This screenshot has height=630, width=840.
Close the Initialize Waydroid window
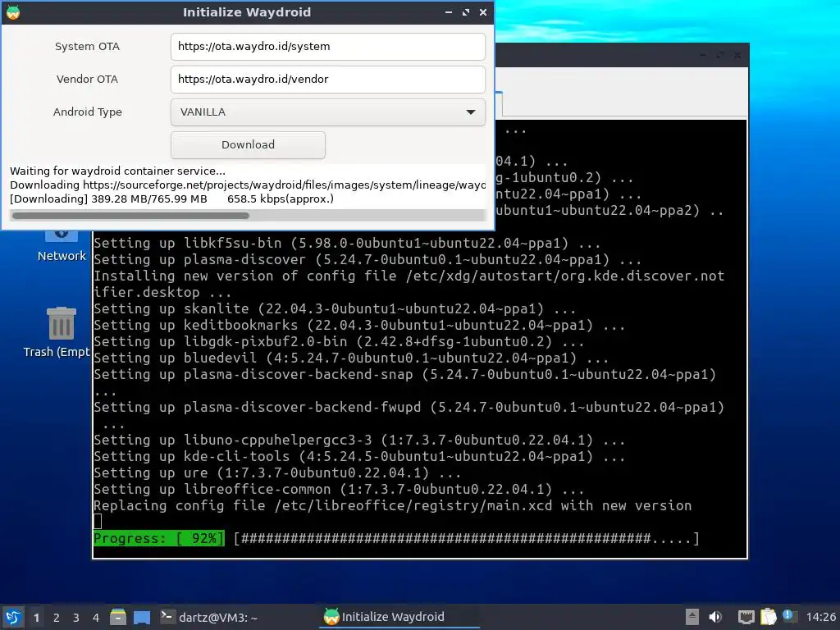point(482,11)
